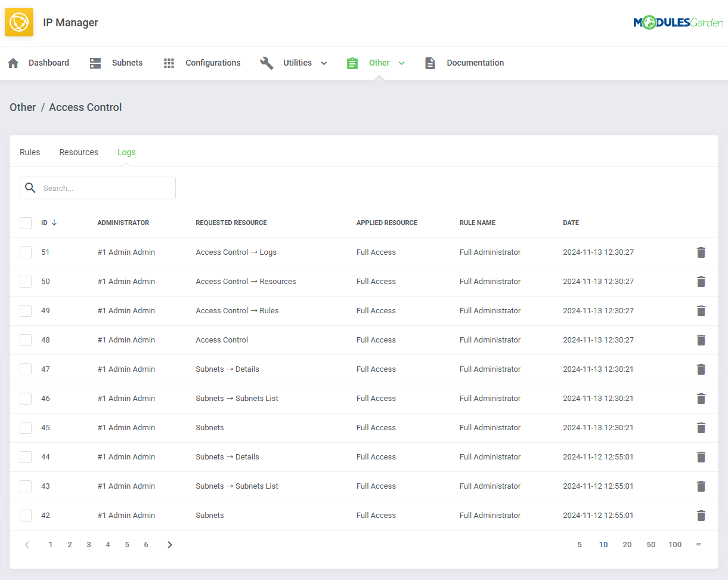The image size is (728, 580).
Task: Expand the Other dropdown chevron
Action: click(x=402, y=63)
